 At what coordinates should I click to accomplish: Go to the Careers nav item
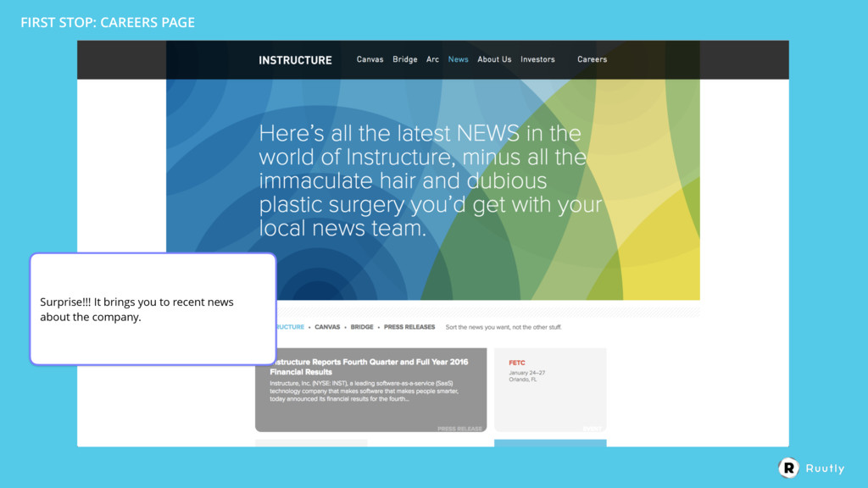[x=592, y=59]
